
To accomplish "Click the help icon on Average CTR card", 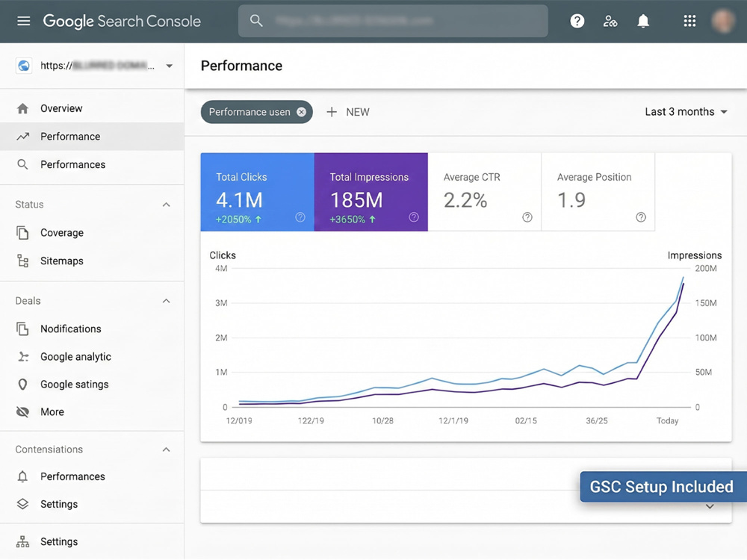I will (527, 217).
